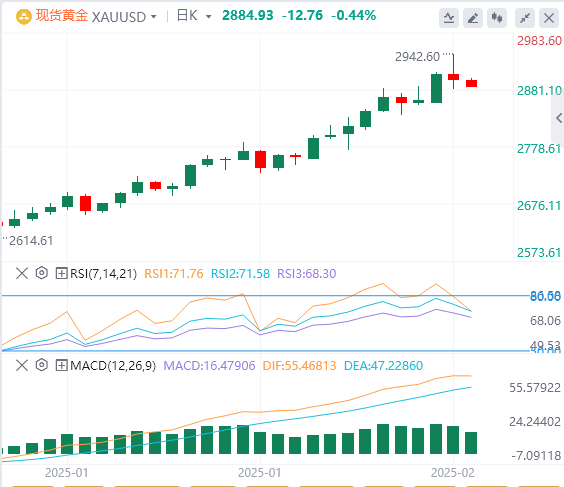564x487 pixels.
Task: Click the latest red candlestick
Action: [472, 83]
